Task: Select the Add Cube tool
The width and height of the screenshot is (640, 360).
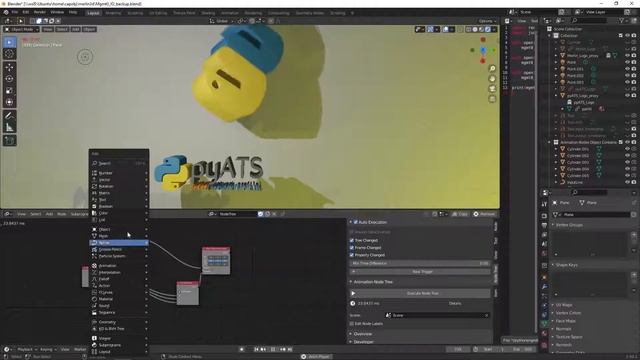Action: click(10, 140)
